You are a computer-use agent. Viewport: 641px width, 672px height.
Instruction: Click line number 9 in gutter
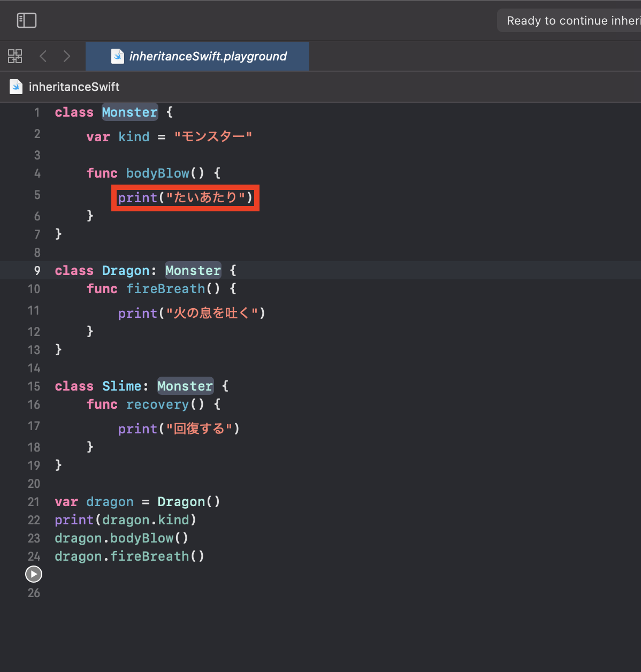[37, 271]
